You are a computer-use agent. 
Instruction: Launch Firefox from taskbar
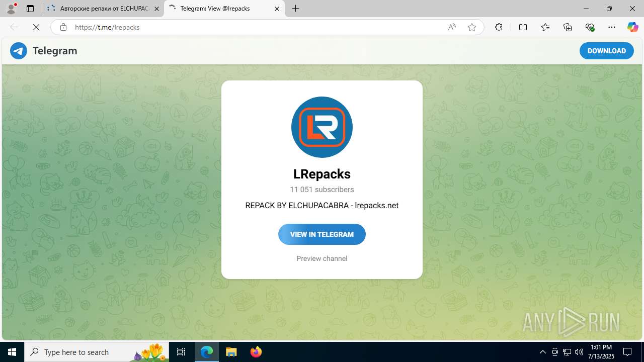coord(256,352)
